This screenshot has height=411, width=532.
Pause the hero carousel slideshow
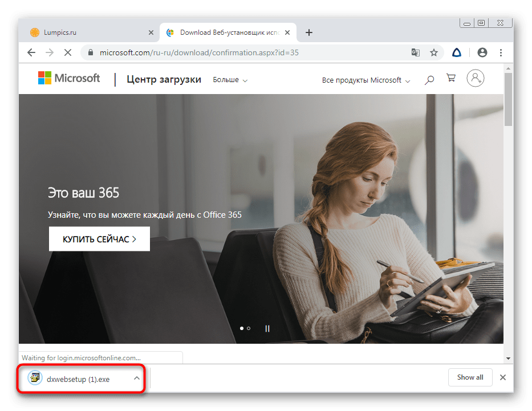click(267, 328)
